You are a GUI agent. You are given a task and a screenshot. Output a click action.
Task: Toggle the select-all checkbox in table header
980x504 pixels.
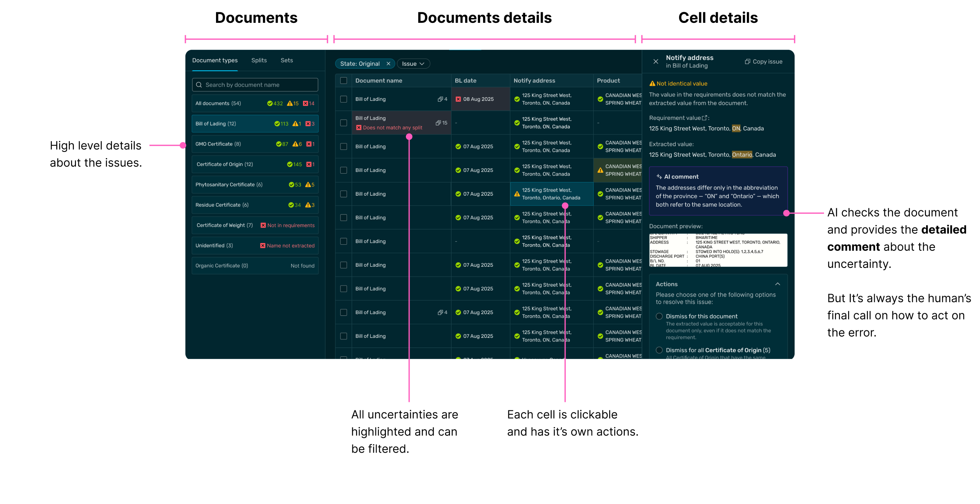pyautogui.click(x=344, y=81)
